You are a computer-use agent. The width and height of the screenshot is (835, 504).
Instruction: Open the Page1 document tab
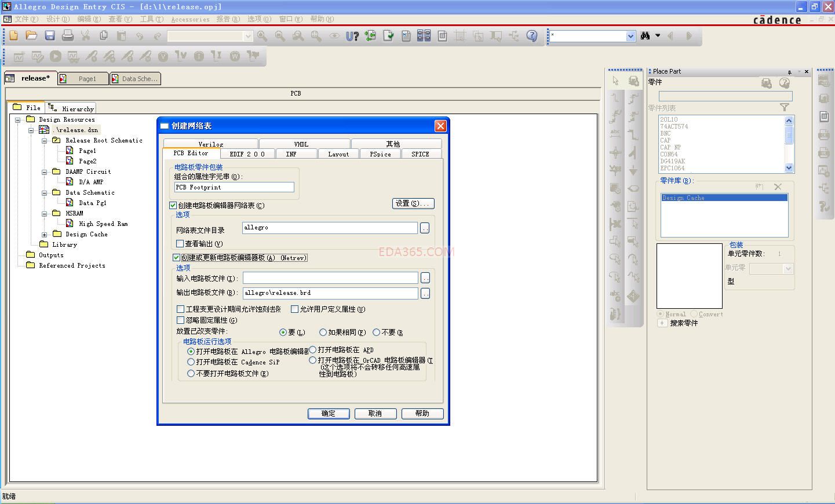(83, 79)
